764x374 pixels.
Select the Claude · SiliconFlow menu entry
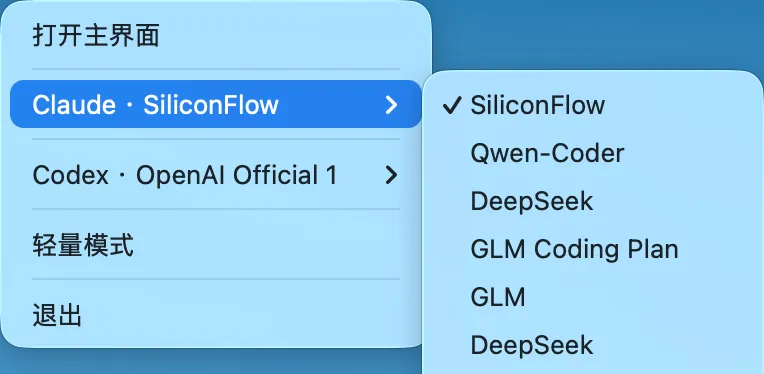click(x=216, y=104)
